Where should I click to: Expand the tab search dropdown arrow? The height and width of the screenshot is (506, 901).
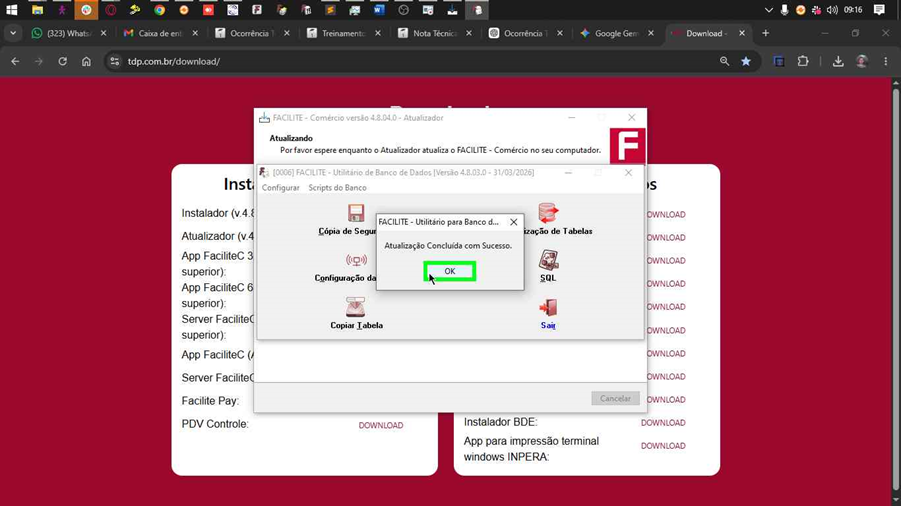click(13, 33)
